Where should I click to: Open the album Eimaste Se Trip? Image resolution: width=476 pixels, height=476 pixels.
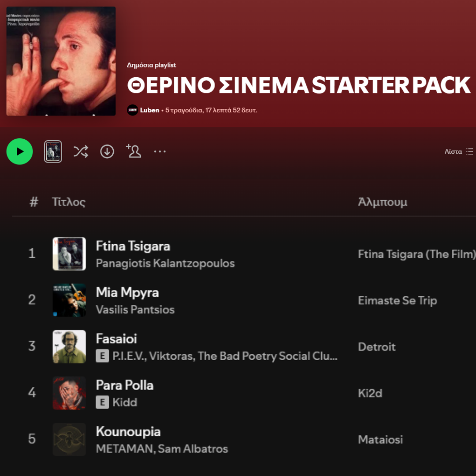[x=397, y=301]
